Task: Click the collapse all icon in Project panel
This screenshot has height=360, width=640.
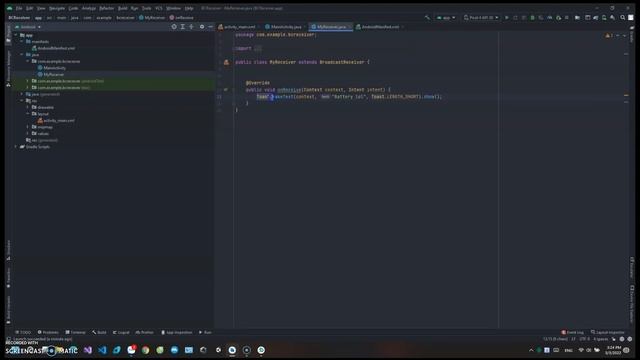Action: 191,27
